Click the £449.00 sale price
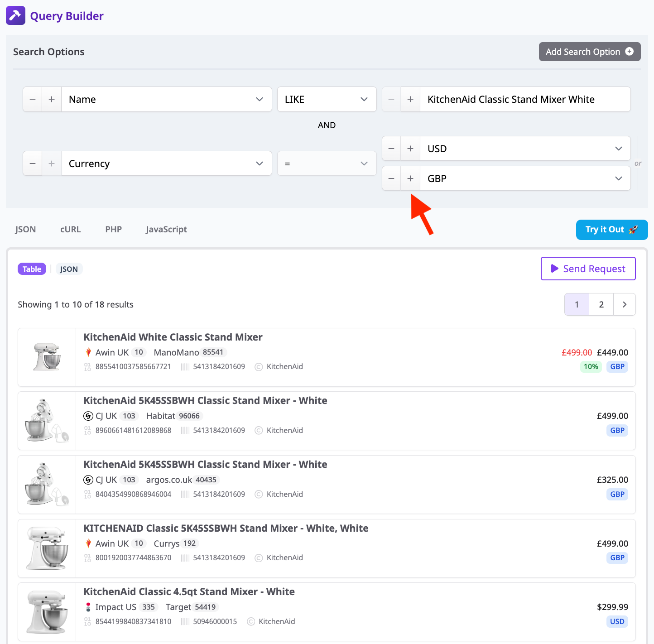Screen dimensions: 654x644 (613, 352)
